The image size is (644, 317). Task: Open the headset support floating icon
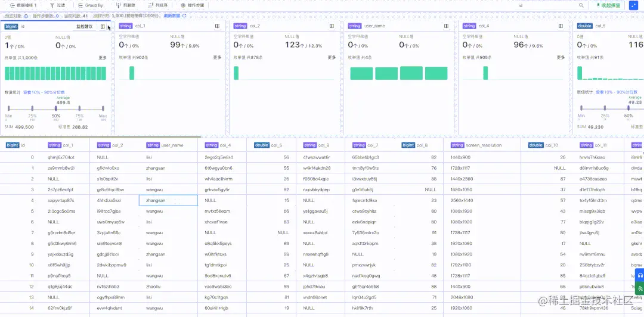640,275
